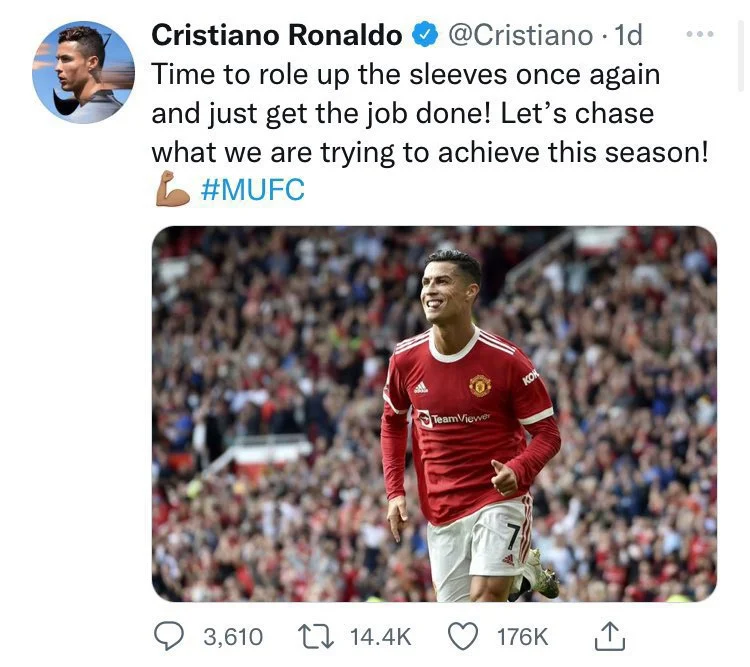Click the 3,610 replies count

233,637
